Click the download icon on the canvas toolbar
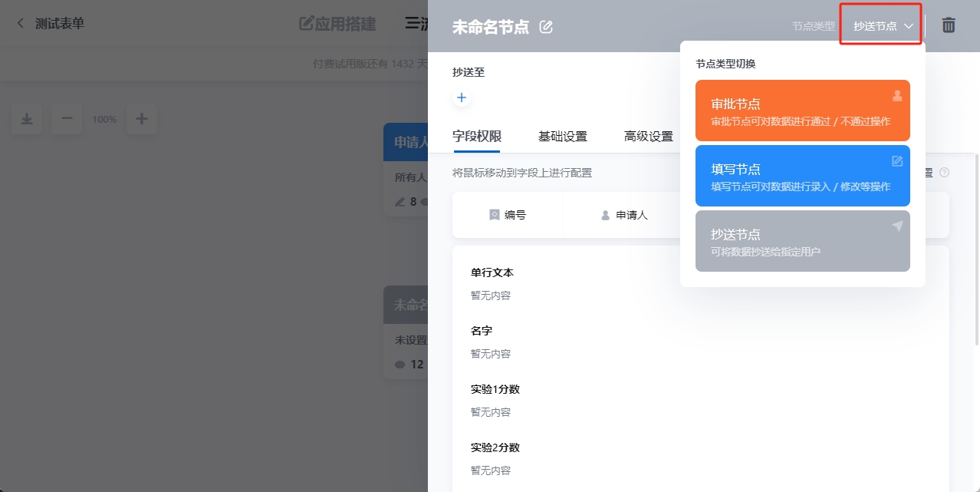This screenshot has height=492, width=980. pos(27,119)
